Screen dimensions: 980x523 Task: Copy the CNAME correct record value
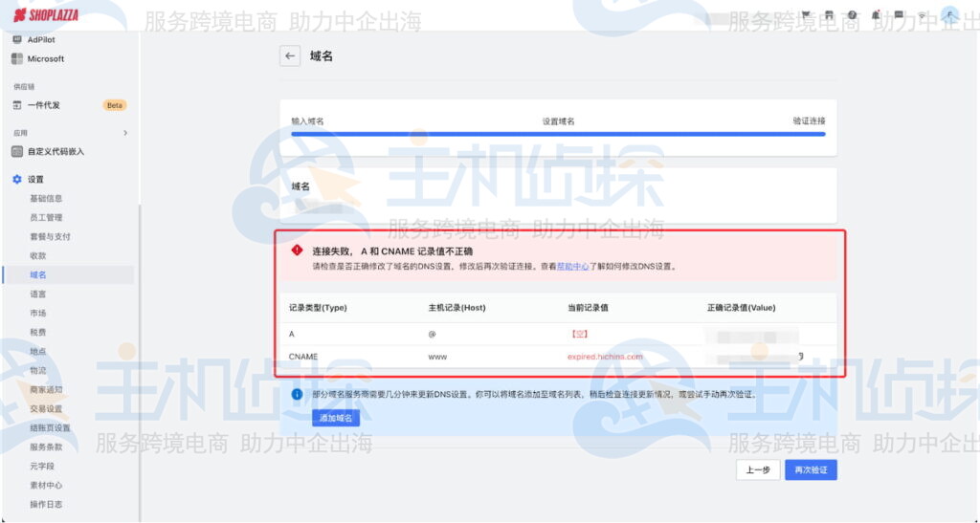pyautogui.click(x=801, y=357)
